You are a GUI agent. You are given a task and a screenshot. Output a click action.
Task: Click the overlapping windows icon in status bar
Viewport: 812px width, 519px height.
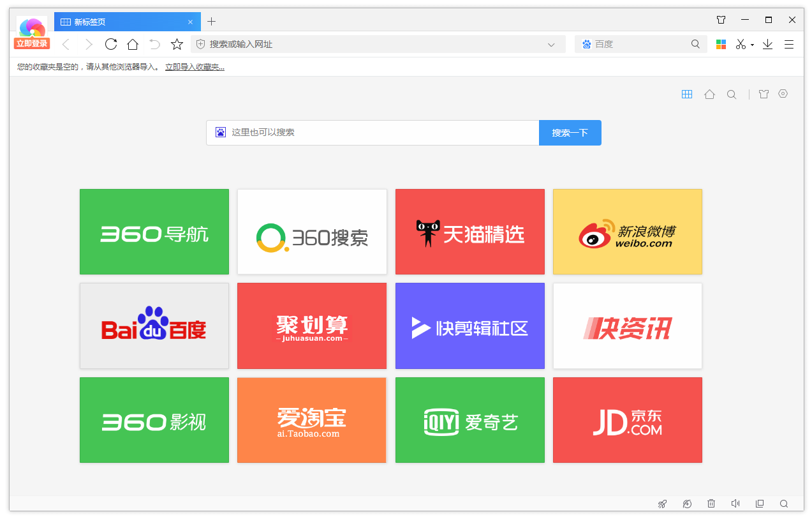pos(760,504)
